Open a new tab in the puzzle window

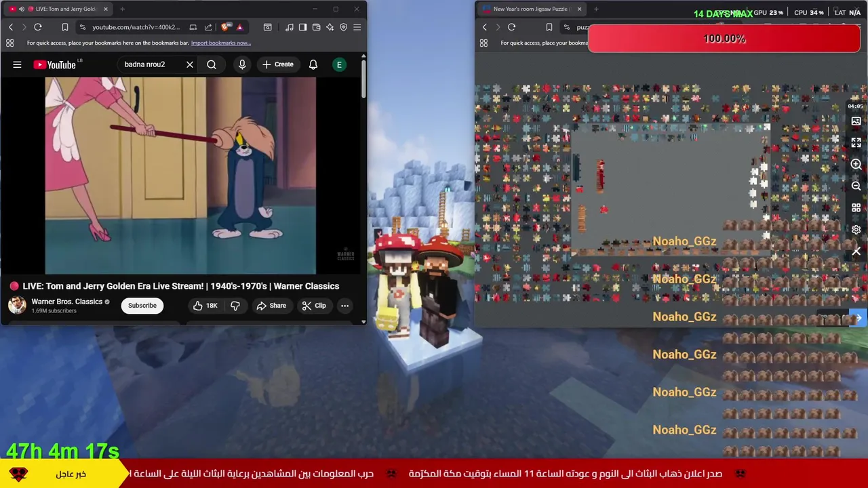(x=595, y=9)
